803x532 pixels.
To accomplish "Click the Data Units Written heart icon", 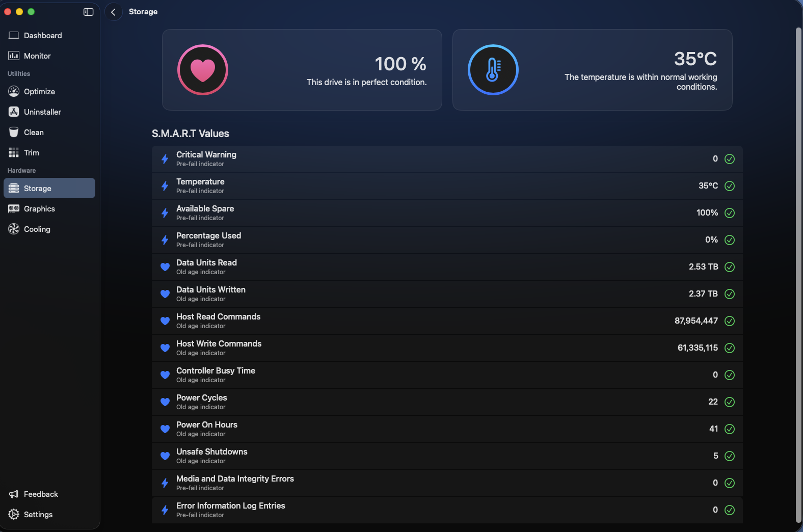I will click(x=165, y=294).
